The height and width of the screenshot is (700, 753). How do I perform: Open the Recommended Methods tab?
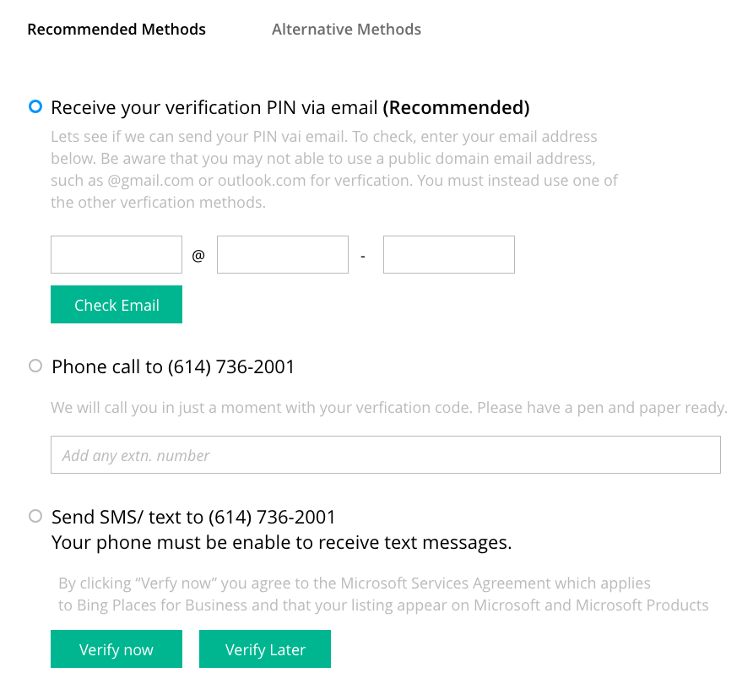click(116, 30)
